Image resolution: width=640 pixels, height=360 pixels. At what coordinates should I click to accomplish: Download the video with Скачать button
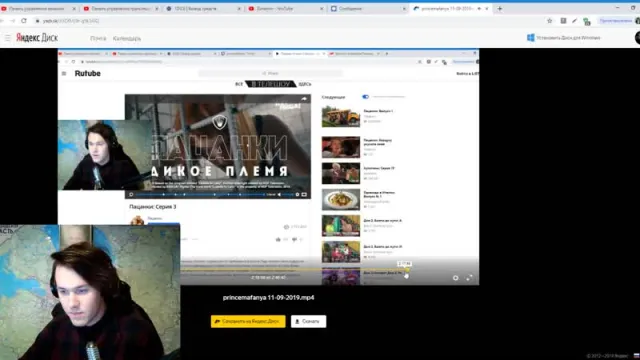309,321
